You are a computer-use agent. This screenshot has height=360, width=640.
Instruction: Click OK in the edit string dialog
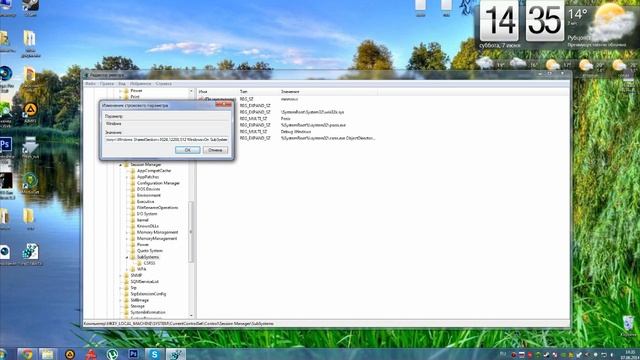click(x=187, y=150)
